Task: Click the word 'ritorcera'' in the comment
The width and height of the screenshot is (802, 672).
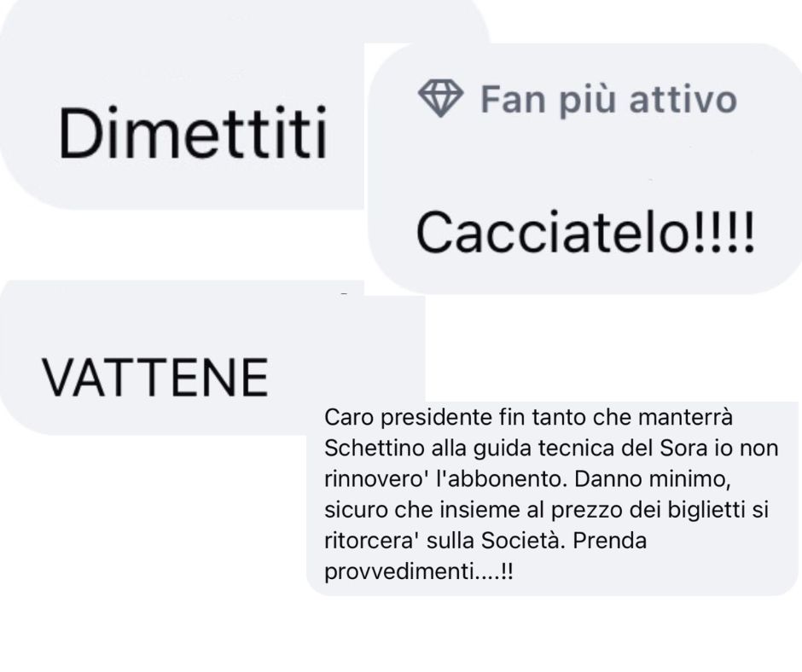Action: 372,540
